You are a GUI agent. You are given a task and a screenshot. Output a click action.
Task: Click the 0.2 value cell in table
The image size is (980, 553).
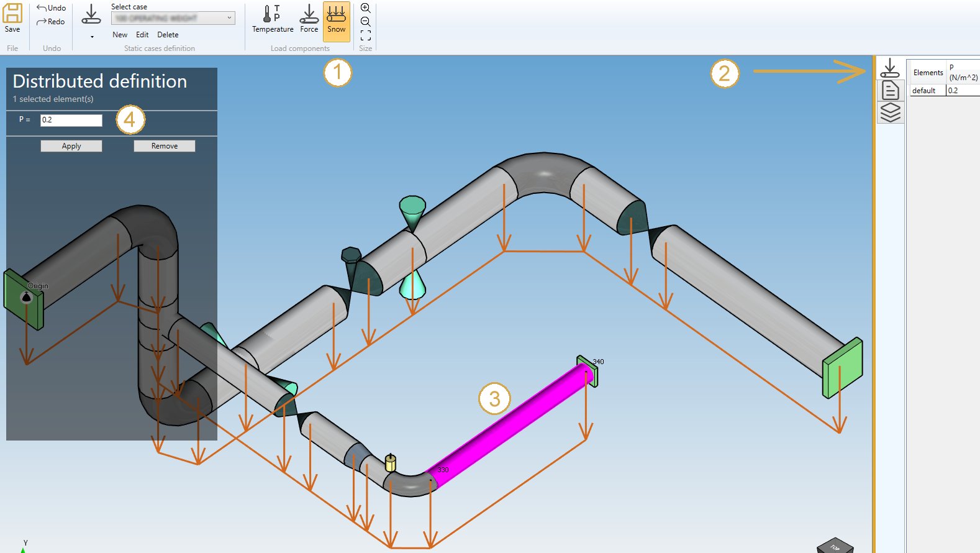click(x=963, y=91)
